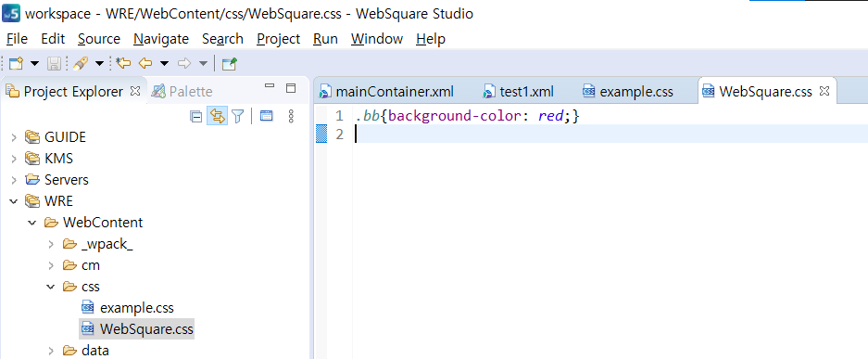868x359 pixels.
Task: Click the .bb selector in the editor
Action: point(368,116)
